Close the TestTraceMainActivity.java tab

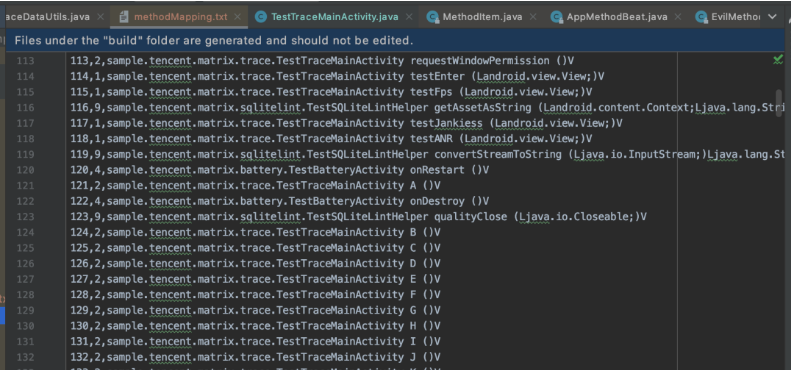click(x=409, y=17)
